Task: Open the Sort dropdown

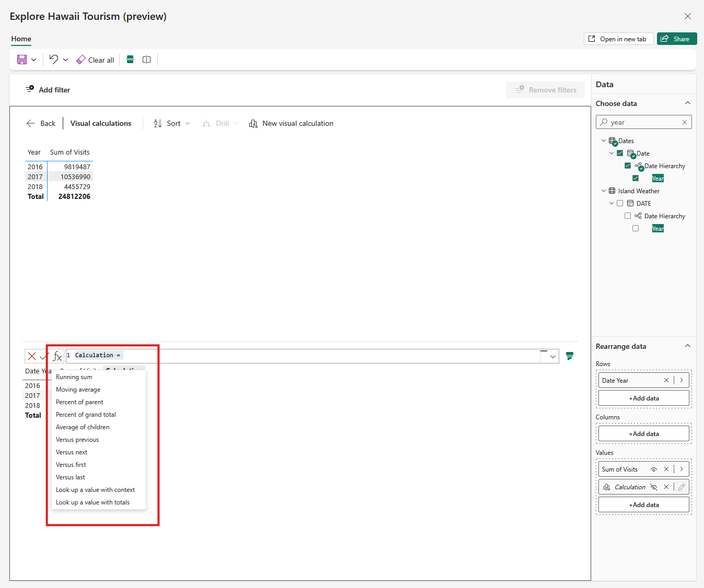Action: click(x=172, y=124)
